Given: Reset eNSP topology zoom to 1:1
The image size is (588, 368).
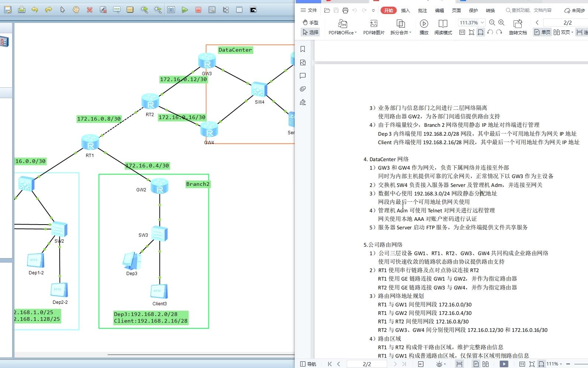Looking at the screenshot, I should [171, 10].
